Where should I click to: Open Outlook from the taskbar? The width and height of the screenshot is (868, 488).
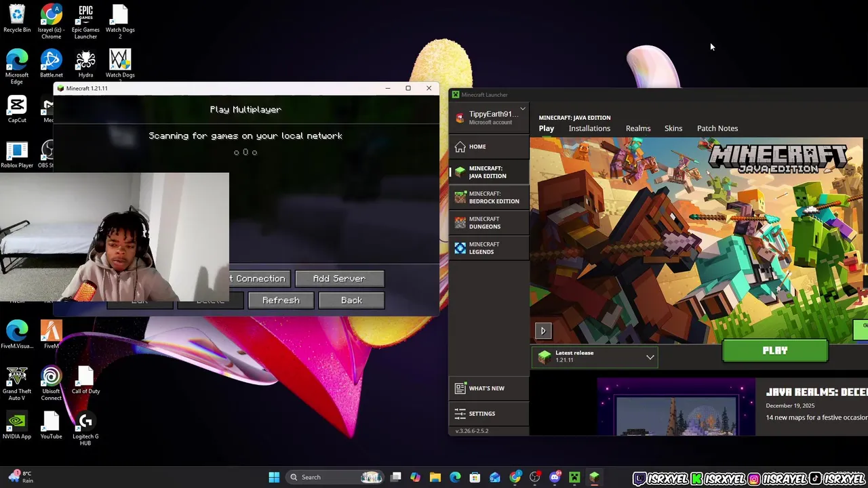[x=495, y=477]
